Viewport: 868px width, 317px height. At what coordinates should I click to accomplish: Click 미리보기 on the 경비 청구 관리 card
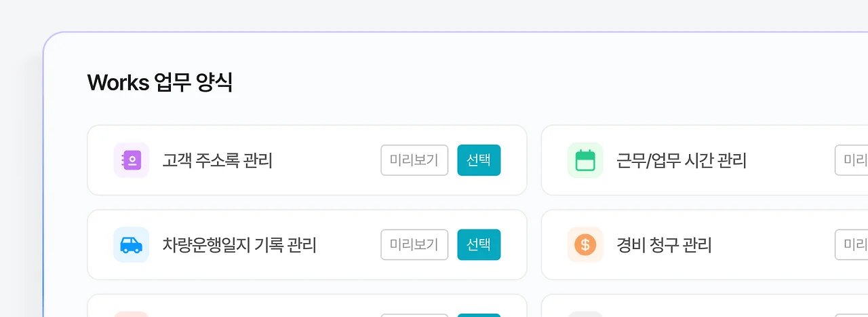[852, 244]
